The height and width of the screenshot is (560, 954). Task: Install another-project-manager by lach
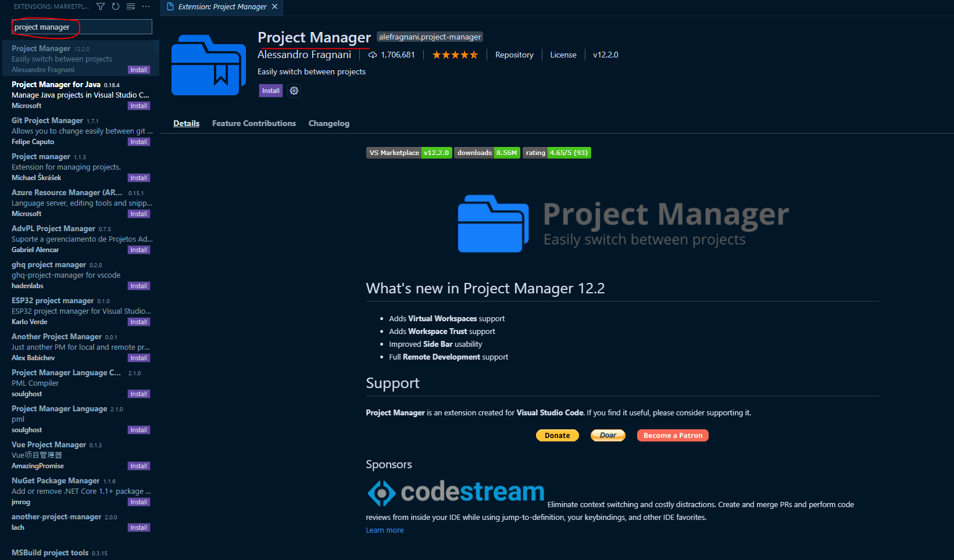pos(139,527)
